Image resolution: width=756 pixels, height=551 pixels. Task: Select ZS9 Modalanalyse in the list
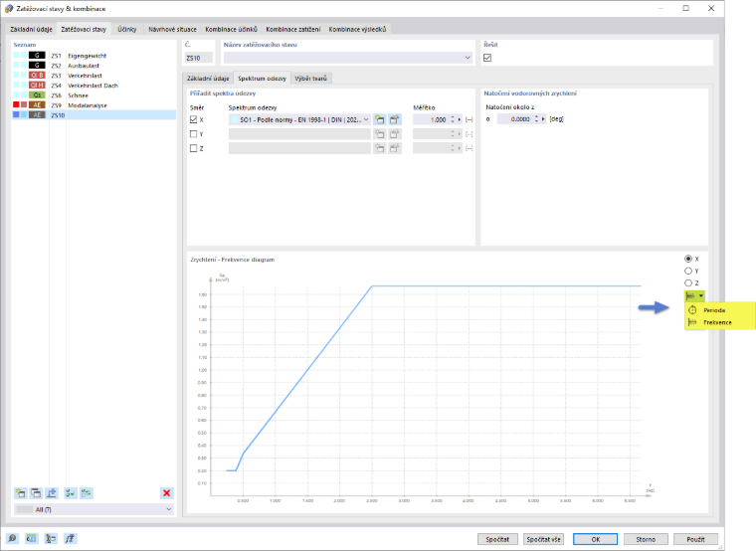94,105
